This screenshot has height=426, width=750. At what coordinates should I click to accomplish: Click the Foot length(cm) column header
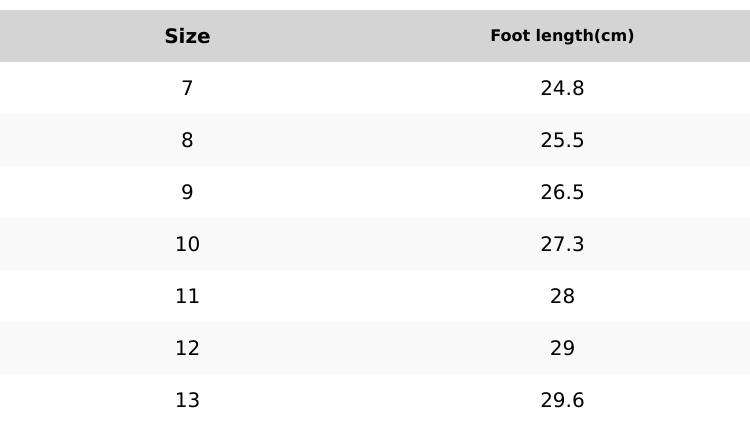pos(562,36)
